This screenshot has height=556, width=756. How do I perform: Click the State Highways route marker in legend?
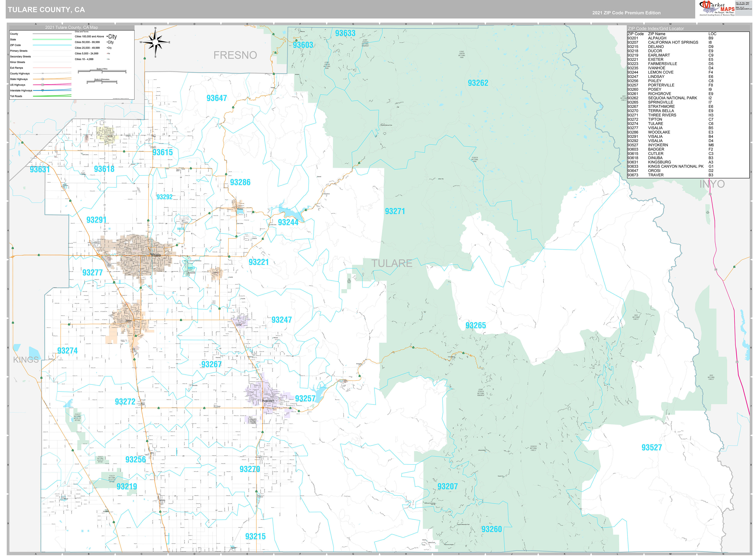coord(42,79)
